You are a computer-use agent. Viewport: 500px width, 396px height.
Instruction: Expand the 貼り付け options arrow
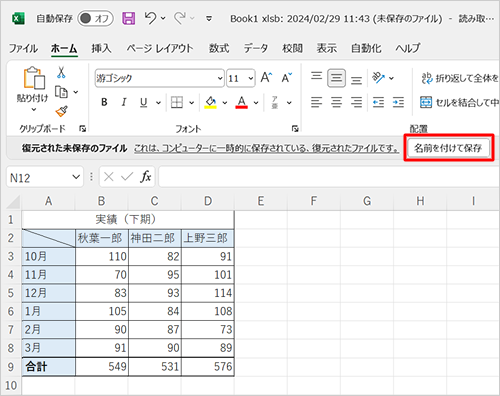33,110
